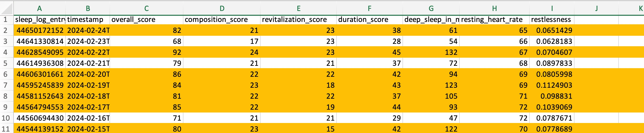Select deep sleep cell with value 47
The image size is (644, 133).
(x=431, y=118)
